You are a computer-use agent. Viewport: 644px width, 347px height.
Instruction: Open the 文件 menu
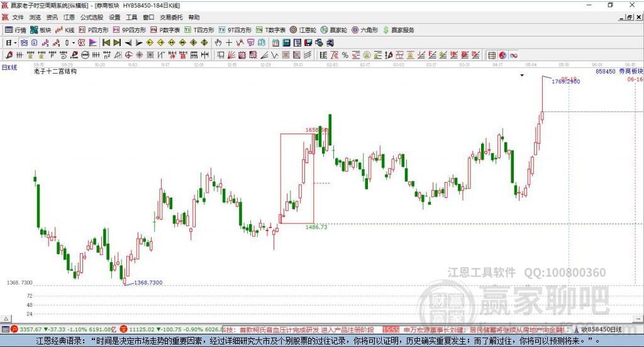(x=18, y=17)
